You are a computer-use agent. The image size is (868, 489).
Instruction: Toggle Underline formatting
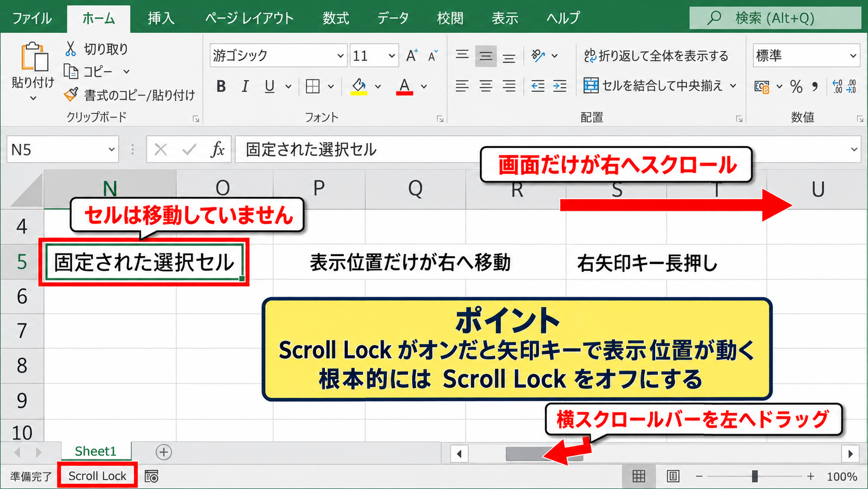(269, 86)
